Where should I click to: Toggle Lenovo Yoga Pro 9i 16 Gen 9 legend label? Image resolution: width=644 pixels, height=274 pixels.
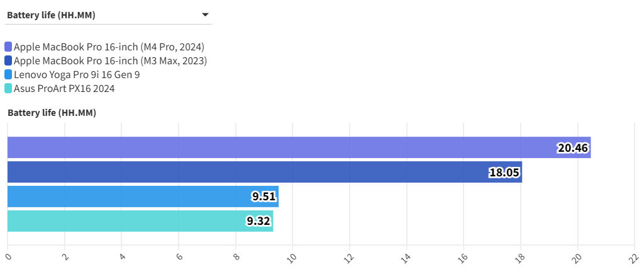pos(77,75)
